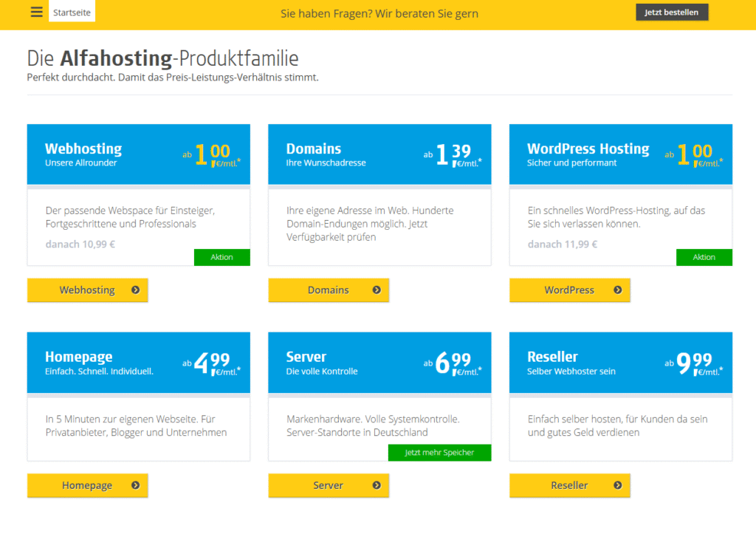The image size is (756, 548).
Task: Click 'Selber Webhoster sein' subtitle
Action: pyautogui.click(x=571, y=371)
